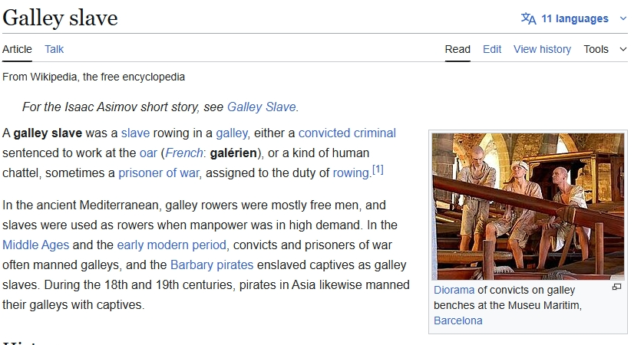Follow the Barcelona link in caption
Screen dimensions: 644x345
click(x=458, y=320)
